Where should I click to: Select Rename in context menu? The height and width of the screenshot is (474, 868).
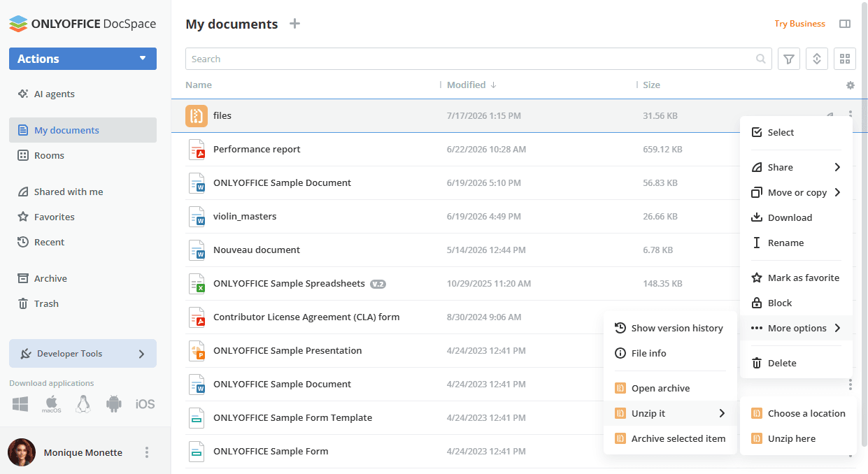796,243
